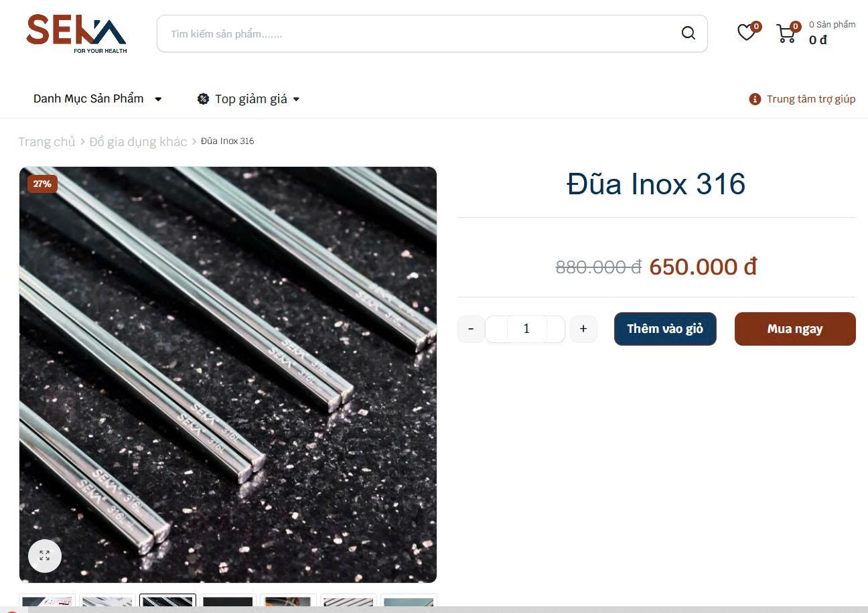Image resolution: width=868 pixels, height=613 pixels.
Task: Click the search magnifier icon
Action: click(x=688, y=33)
